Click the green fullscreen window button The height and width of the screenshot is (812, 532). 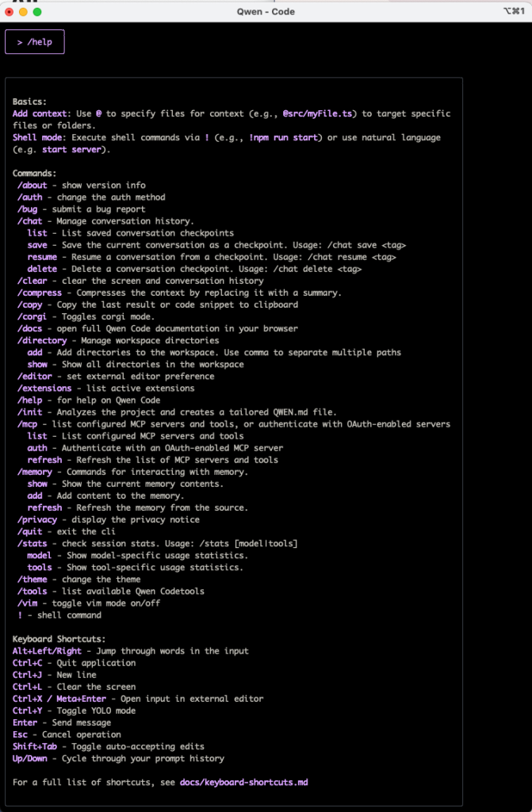coord(37,11)
